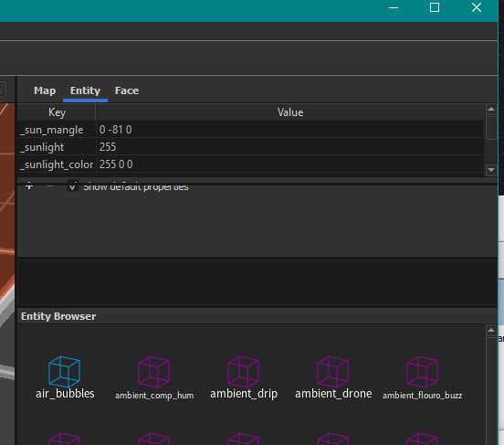Toggle Show default properties checkbox
Screen dimensions: 504x445
coord(73,186)
